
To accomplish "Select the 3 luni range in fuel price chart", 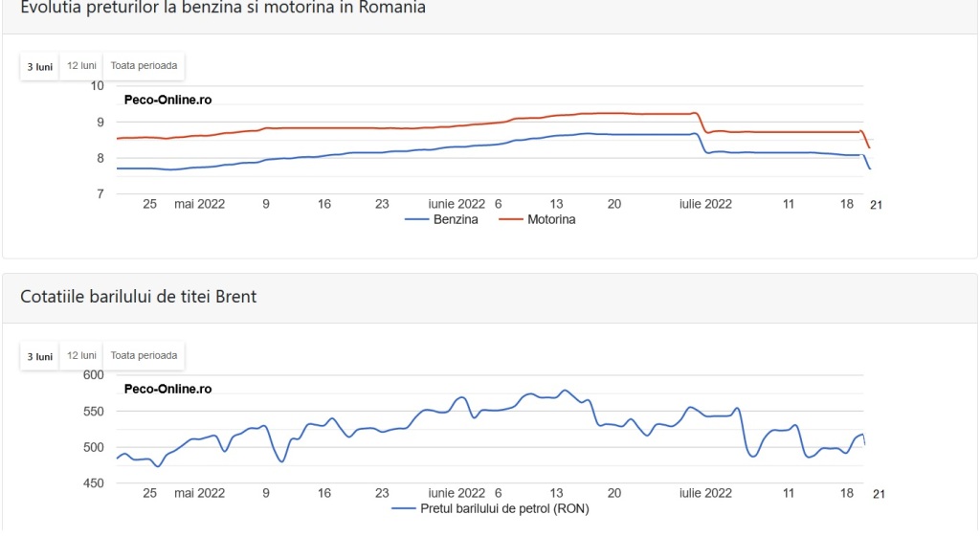I will coord(39,66).
